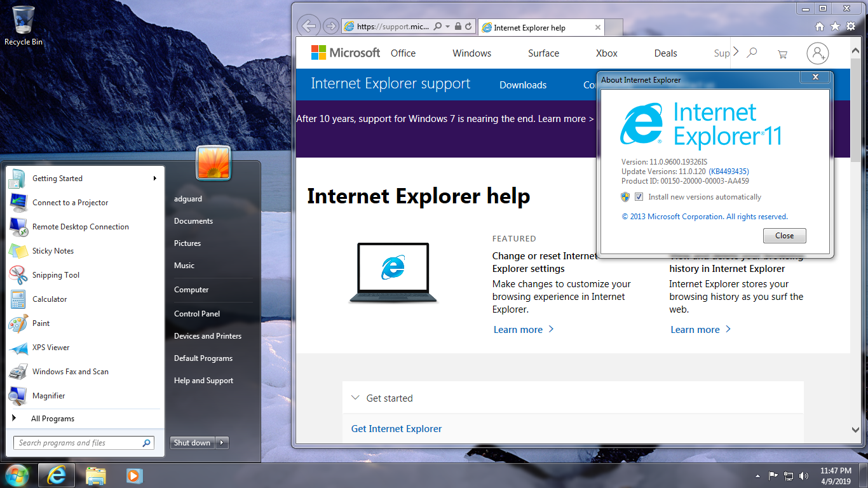Image resolution: width=868 pixels, height=488 pixels.
Task: Click the Microsoft Corporation copyright link
Action: [x=705, y=217]
